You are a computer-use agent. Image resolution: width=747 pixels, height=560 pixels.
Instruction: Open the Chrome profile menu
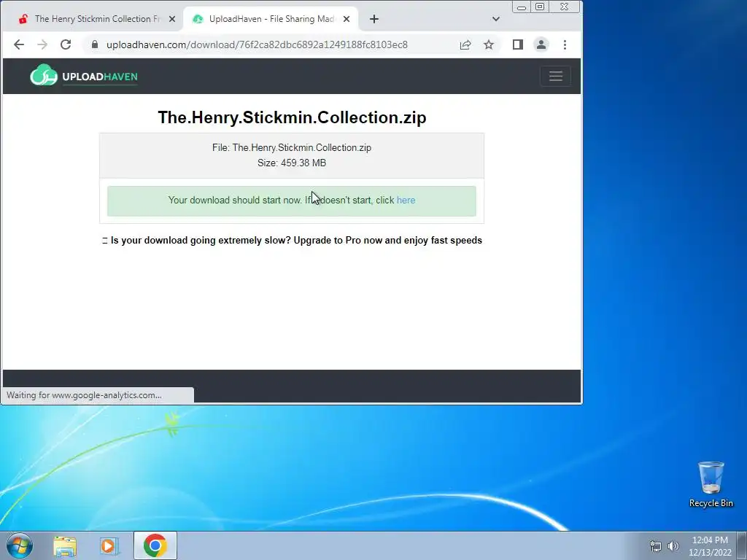click(541, 44)
